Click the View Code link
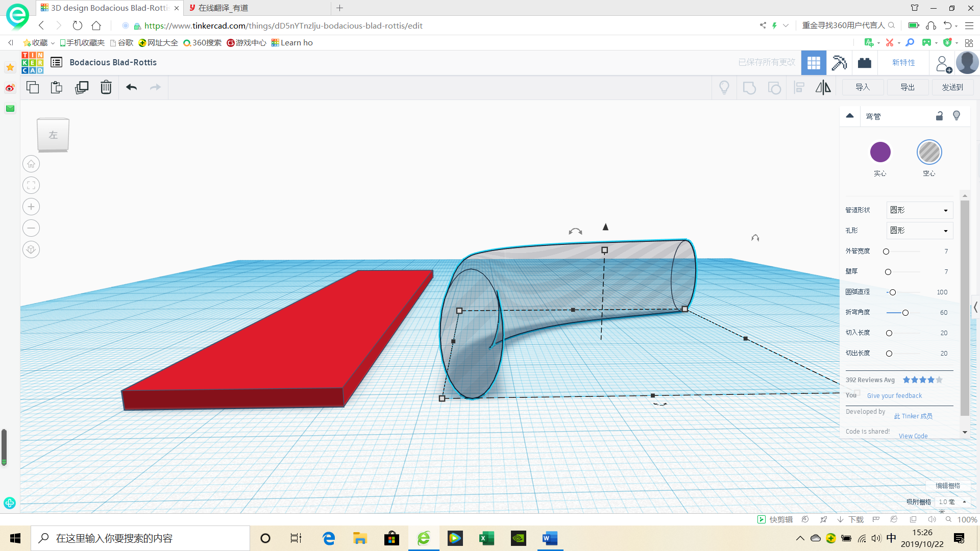Viewport: 980px width, 551px height. pos(913,436)
